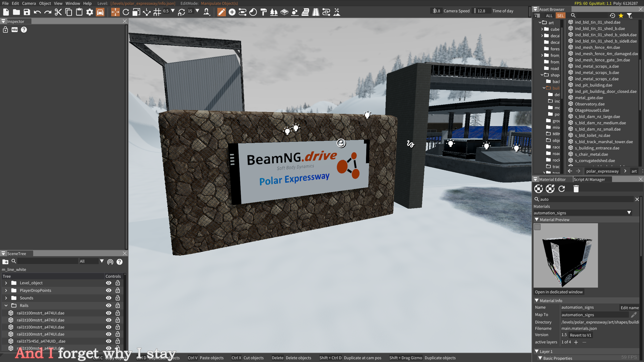Select the terrain paint roller tool
The width and height of the screenshot is (644, 362).
263,12
